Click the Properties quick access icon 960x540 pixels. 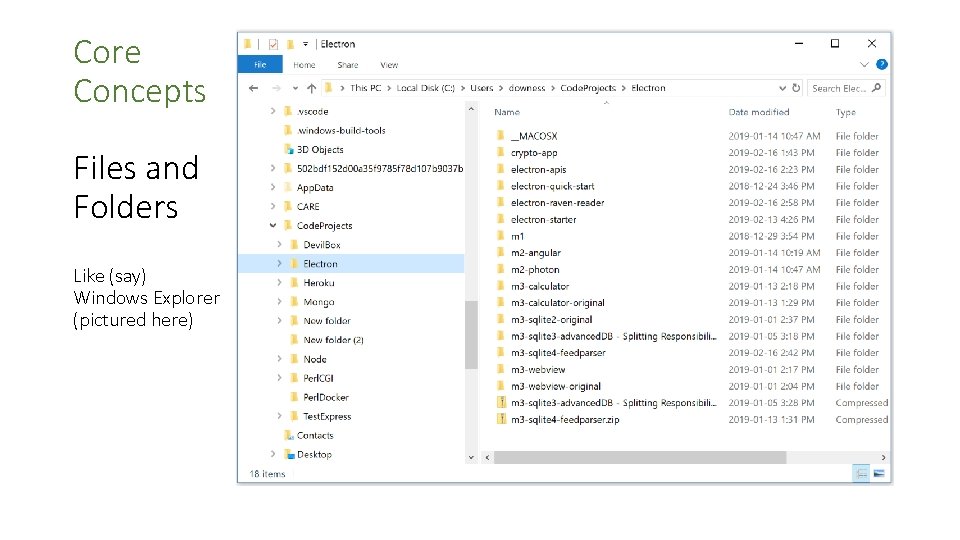pyautogui.click(x=273, y=44)
